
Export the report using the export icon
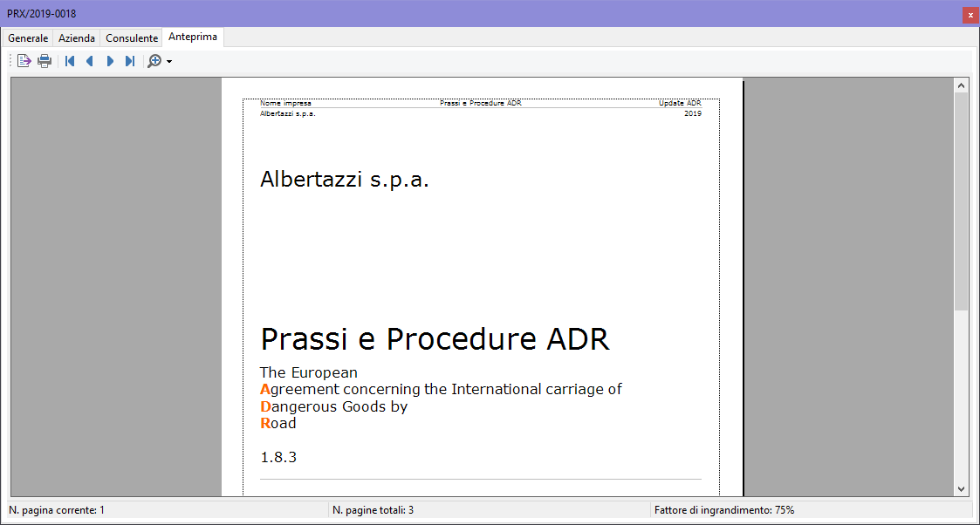point(24,60)
